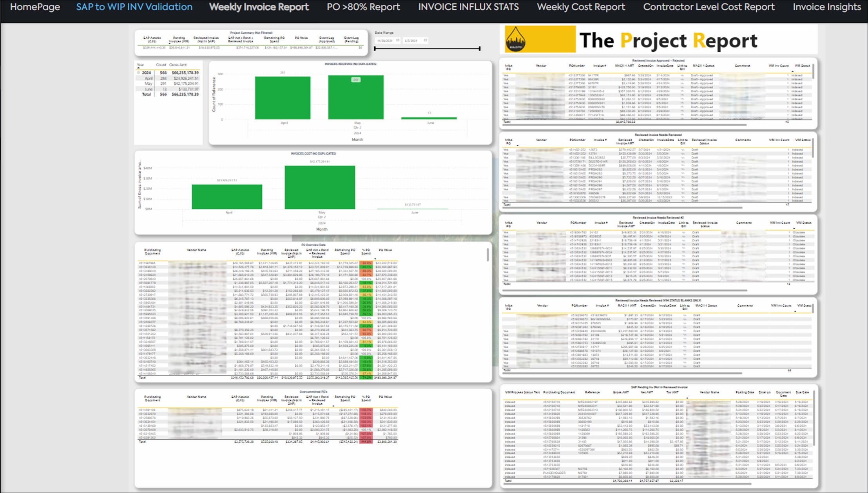Open SAP to WIP INV Validation tab

pos(134,7)
